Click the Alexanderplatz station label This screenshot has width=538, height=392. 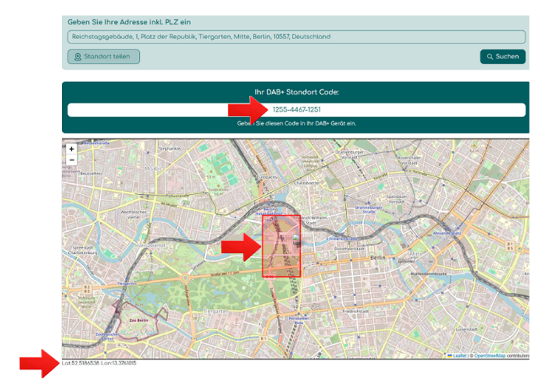(x=446, y=233)
